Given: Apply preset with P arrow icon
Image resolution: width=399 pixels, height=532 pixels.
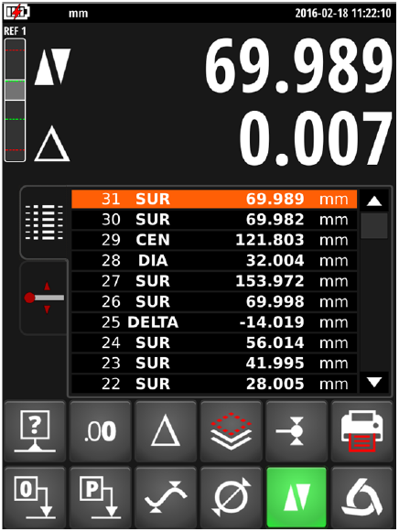Looking at the screenshot, I should point(100,497).
